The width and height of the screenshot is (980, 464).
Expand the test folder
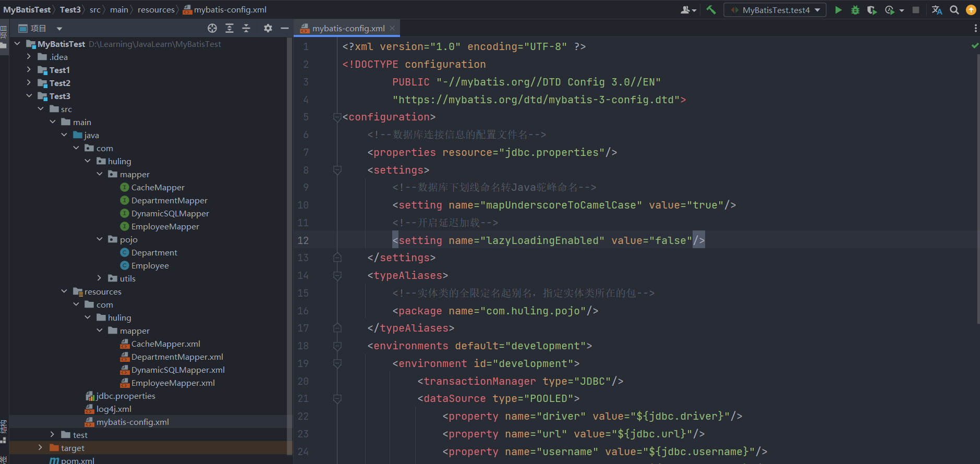[53, 435]
